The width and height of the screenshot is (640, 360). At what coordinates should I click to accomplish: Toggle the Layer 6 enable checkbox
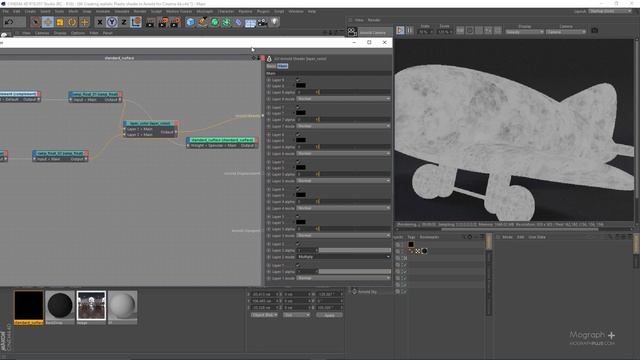tap(298, 134)
